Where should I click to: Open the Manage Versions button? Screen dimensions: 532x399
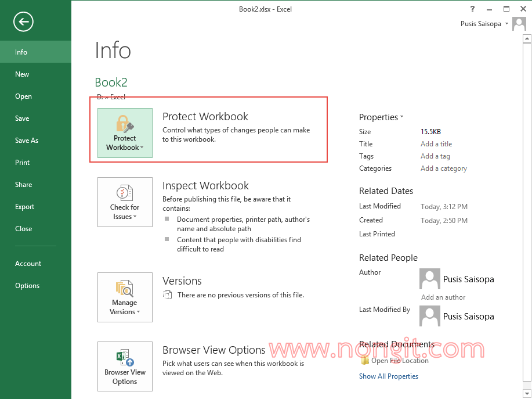(x=125, y=297)
